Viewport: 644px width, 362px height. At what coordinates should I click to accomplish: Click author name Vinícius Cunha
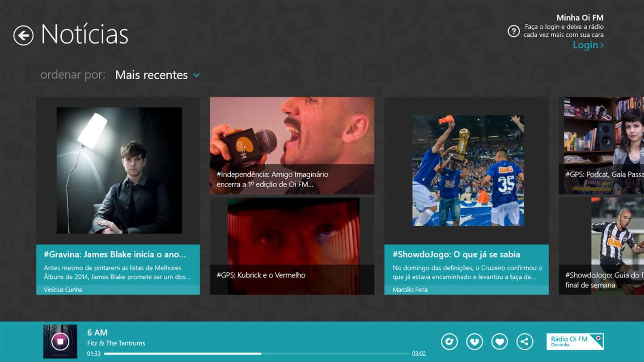63,290
